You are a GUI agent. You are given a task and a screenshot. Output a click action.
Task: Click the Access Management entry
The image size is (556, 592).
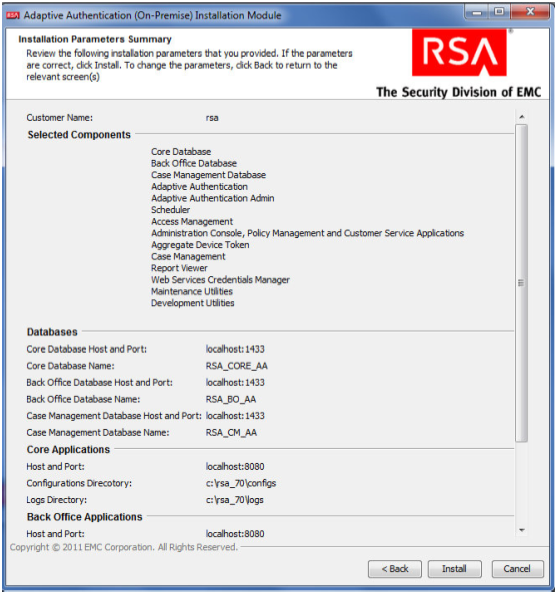(192, 222)
